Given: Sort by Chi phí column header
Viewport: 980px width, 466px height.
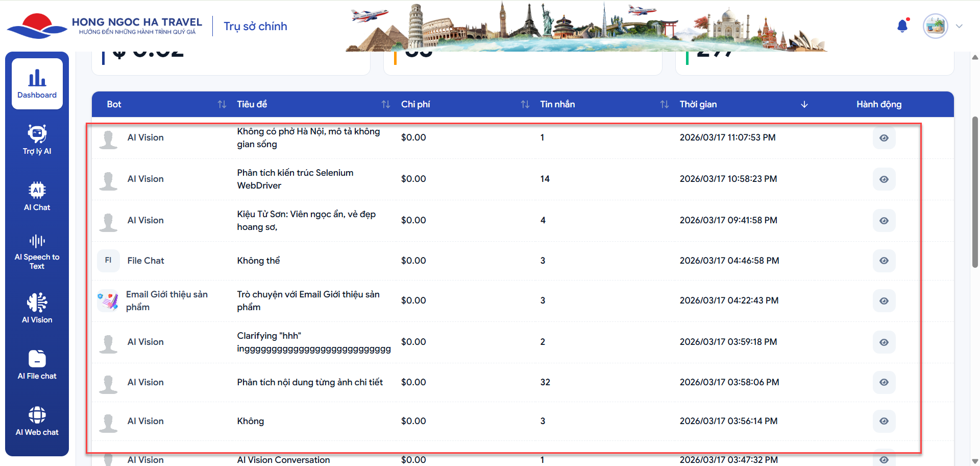Looking at the screenshot, I should pyautogui.click(x=525, y=104).
